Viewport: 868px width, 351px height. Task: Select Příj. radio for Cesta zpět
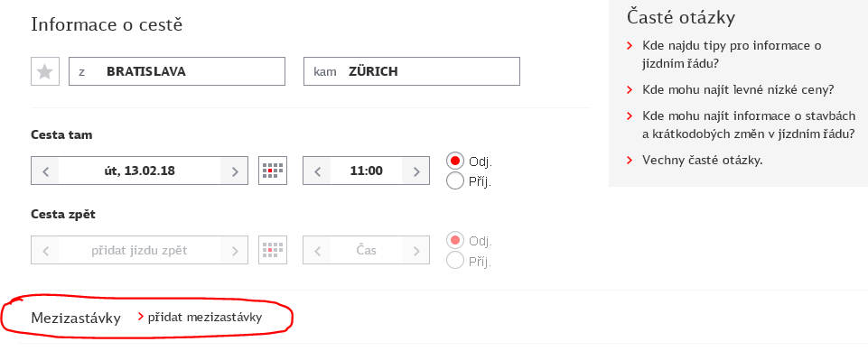click(x=455, y=261)
